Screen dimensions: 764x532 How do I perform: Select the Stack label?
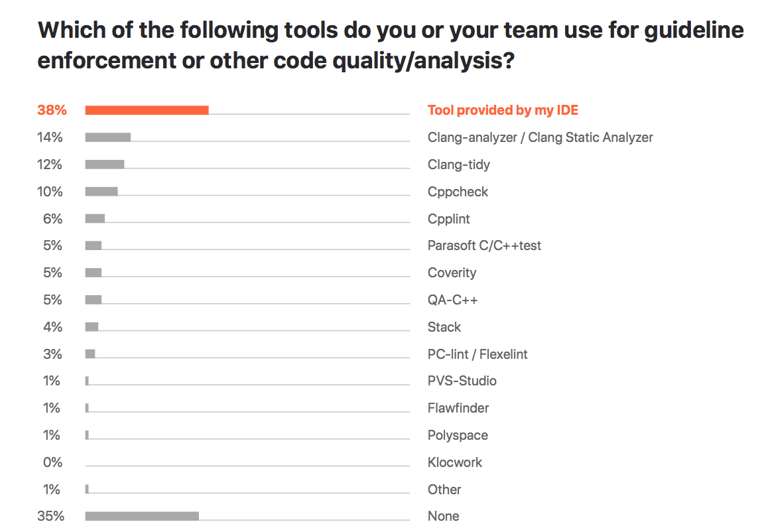coord(444,327)
